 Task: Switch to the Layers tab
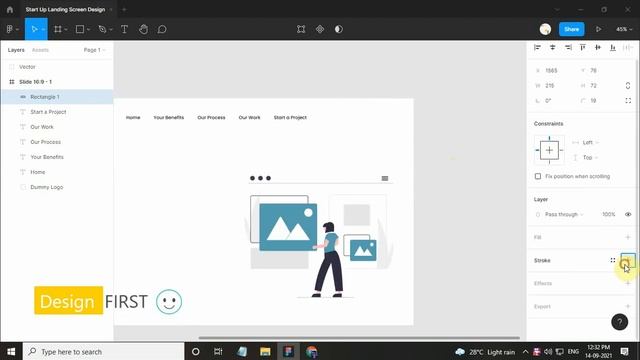(x=16, y=50)
